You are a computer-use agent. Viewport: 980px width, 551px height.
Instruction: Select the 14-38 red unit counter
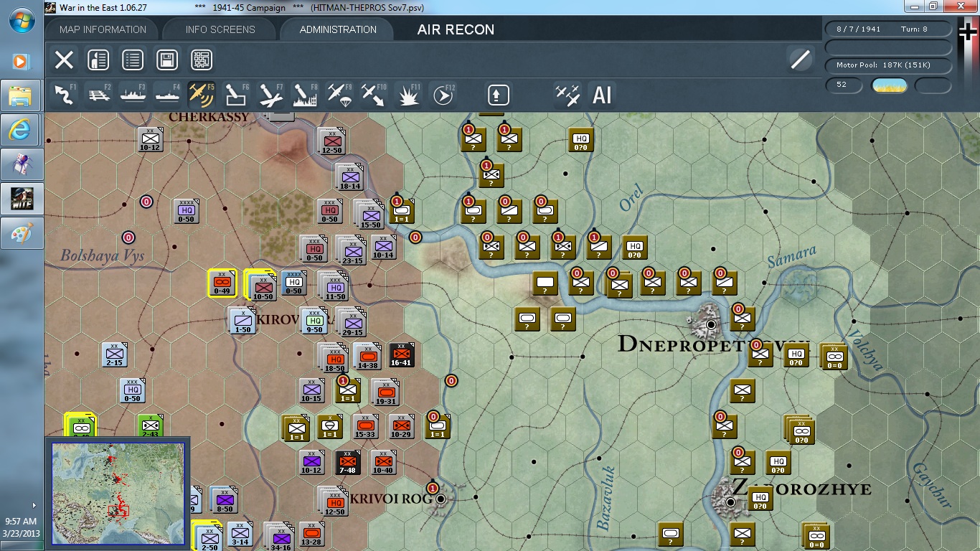pos(367,355)
